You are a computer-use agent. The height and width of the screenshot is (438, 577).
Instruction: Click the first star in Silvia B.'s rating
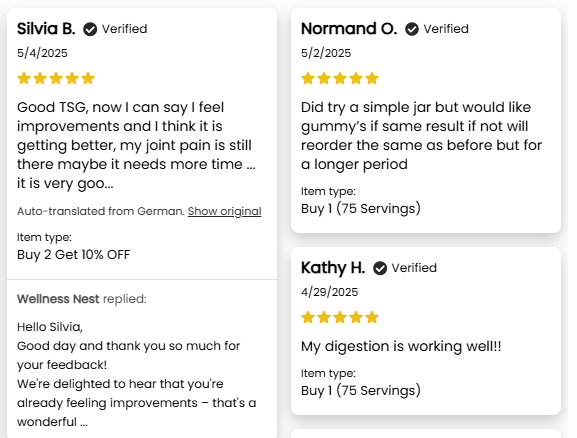coord(24,78)
